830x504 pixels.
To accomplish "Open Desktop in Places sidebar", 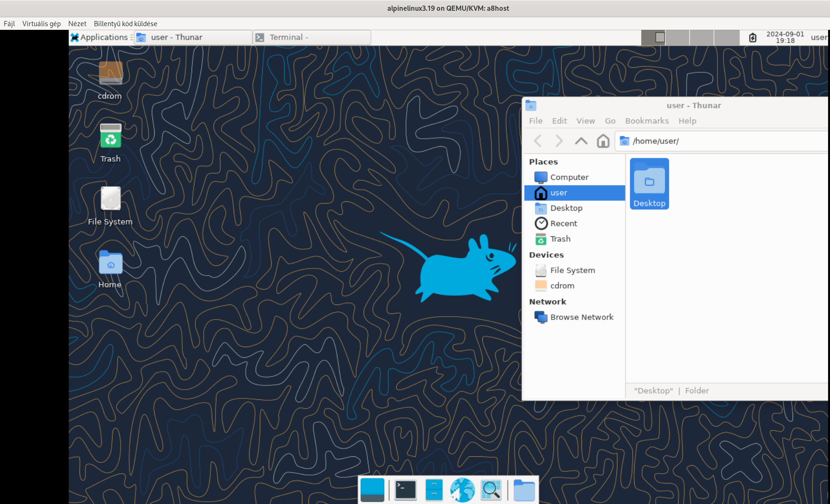I will pos(574,208).
